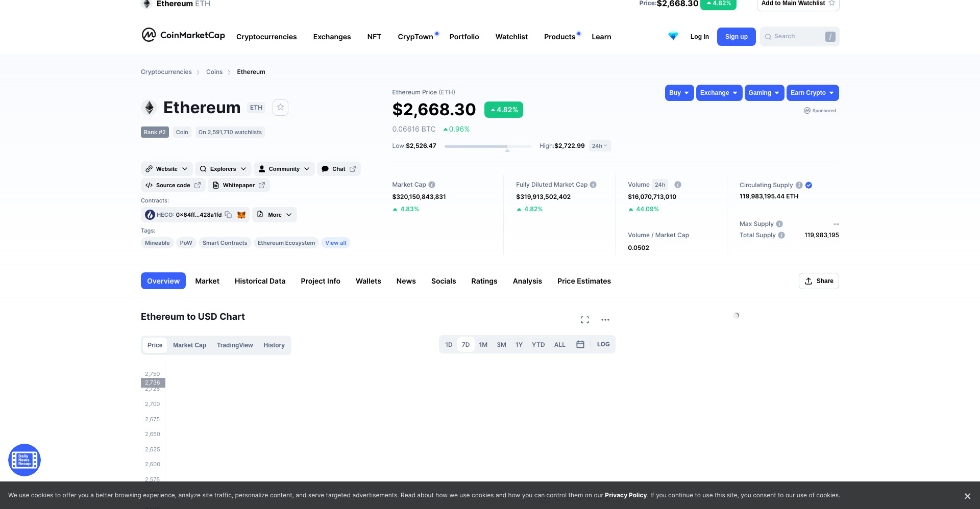
Task: Open Fully Diluted Market Cap info icon
Action: point(593,185)
